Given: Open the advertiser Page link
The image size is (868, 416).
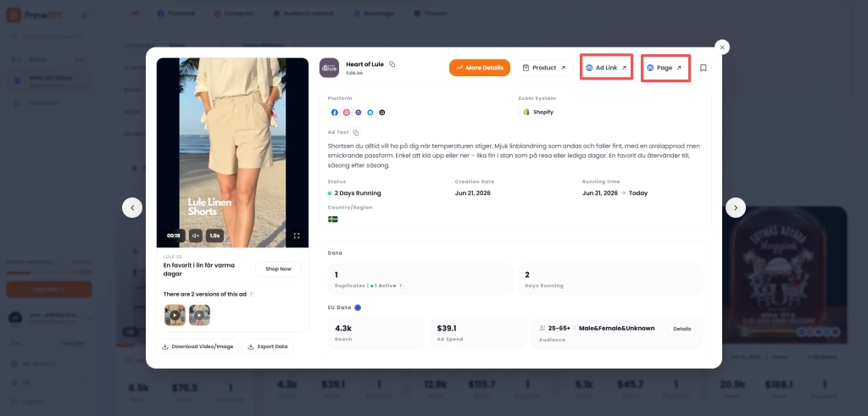Looking at the screenshot, I should click(665, 68).
